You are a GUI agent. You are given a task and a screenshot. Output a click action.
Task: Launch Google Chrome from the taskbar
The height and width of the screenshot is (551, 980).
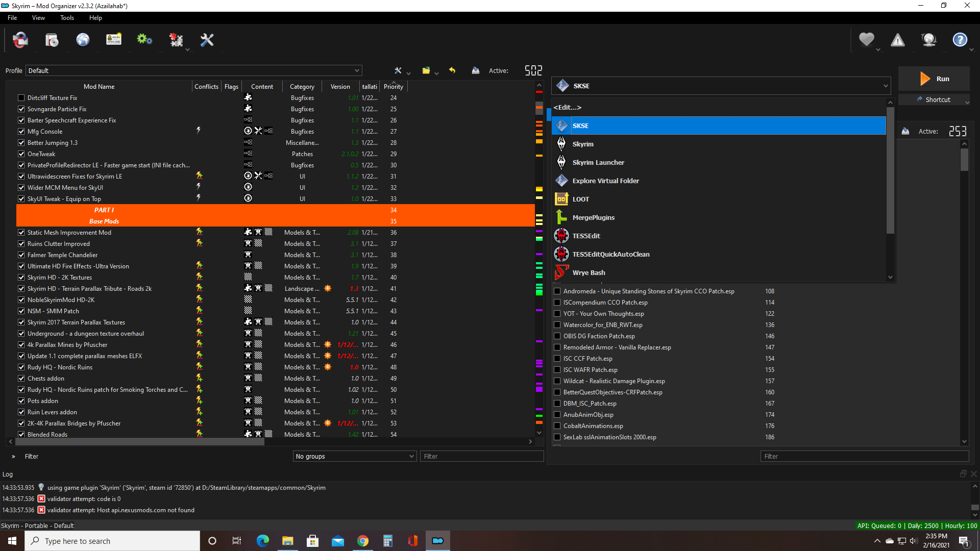pos(363,541)
